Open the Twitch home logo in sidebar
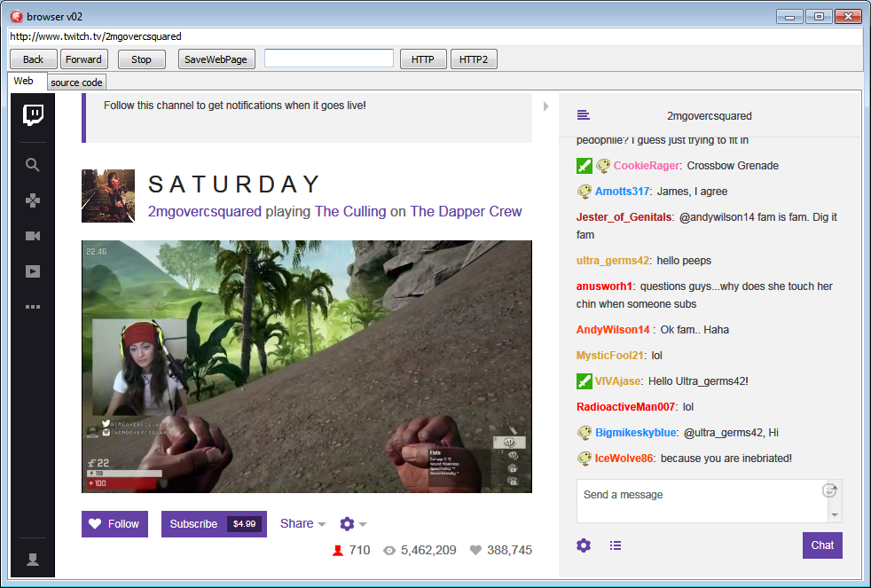This screenshot has height=588, width=871. tap(34, 114)
